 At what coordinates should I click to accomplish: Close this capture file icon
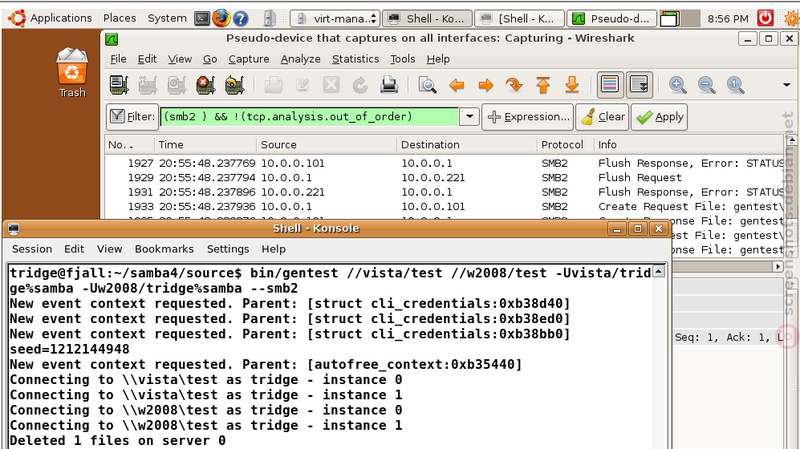click(x=331, y=85)
